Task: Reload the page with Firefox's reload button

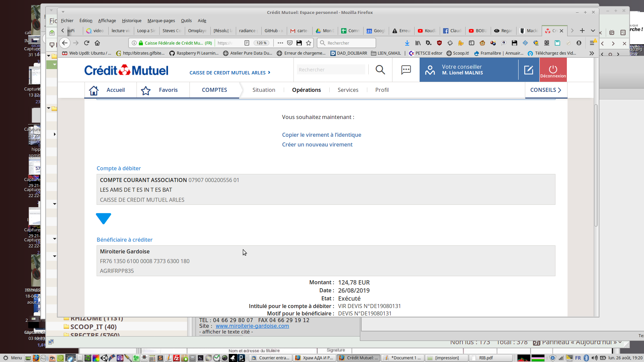Action: click(x=87, y=43)
